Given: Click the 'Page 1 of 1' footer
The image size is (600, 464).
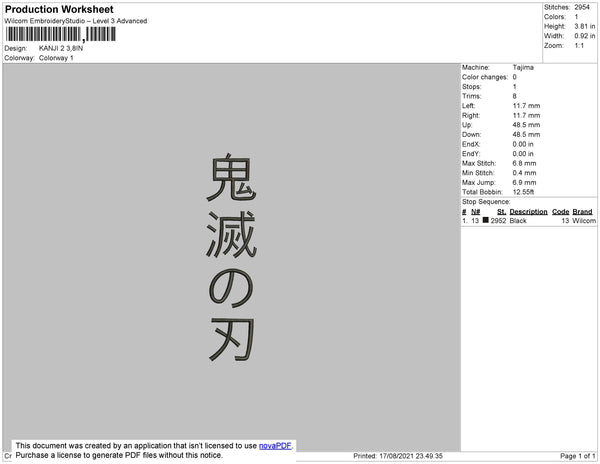Looking at the screenshot, I should (x=578, y=456).
